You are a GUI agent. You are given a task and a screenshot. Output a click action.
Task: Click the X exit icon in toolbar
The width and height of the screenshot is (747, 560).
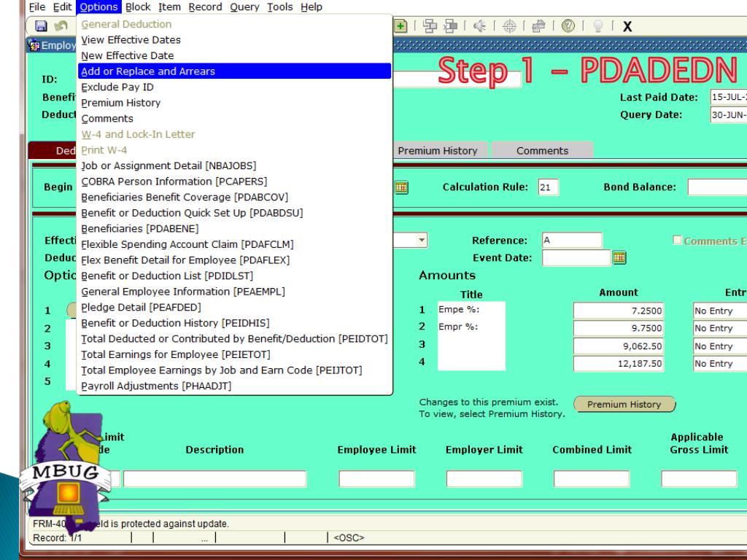(x=627, y=27)
